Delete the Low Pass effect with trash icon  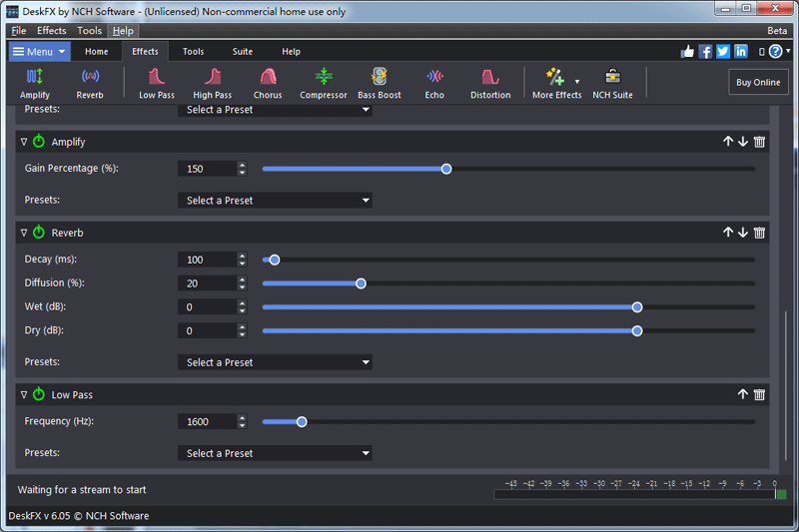(x=759, y=394)
